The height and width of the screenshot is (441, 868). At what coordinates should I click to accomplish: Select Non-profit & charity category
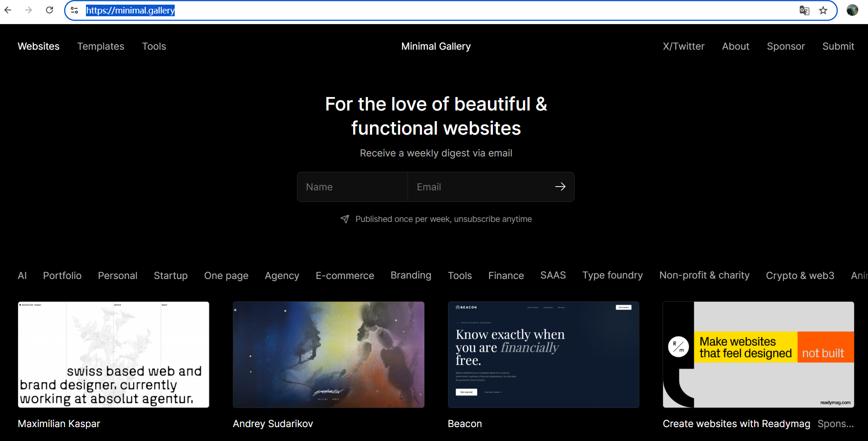[x=704, y=275]
